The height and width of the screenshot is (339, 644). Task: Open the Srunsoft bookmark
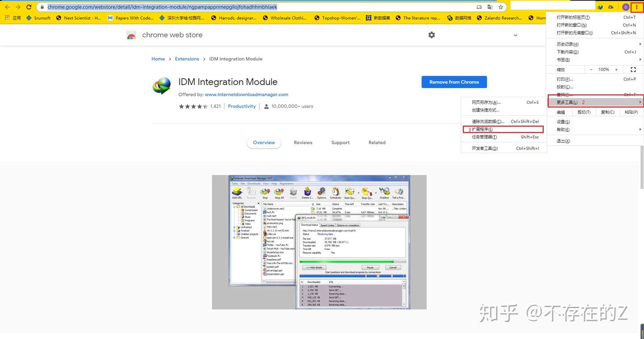tap(38, 18)
